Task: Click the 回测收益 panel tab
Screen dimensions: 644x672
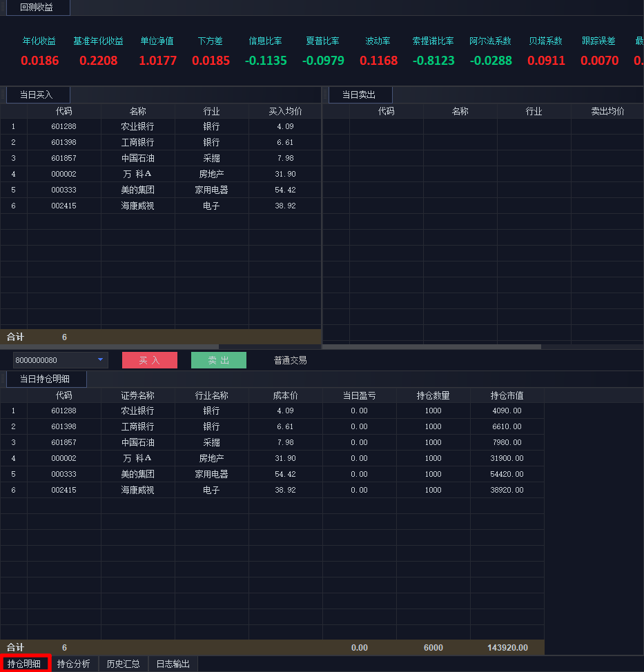Action: click(x=37, y=8)
